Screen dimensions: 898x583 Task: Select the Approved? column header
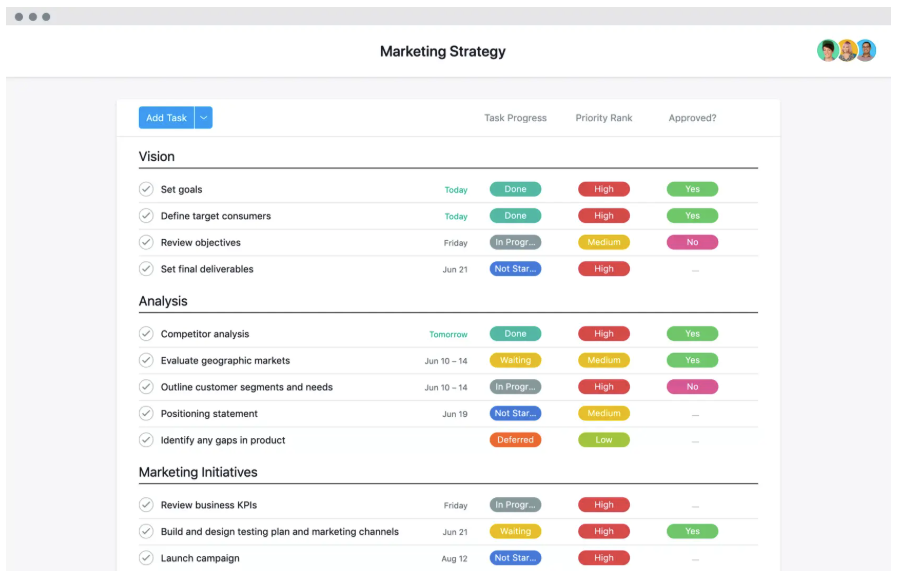pos(692,118)
